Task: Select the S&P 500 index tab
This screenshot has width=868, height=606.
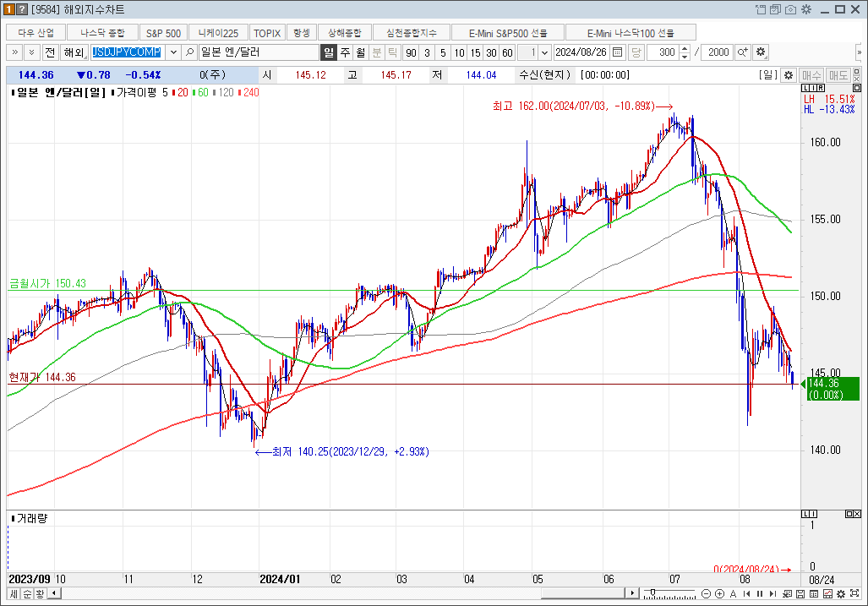Action: (163, 32)
